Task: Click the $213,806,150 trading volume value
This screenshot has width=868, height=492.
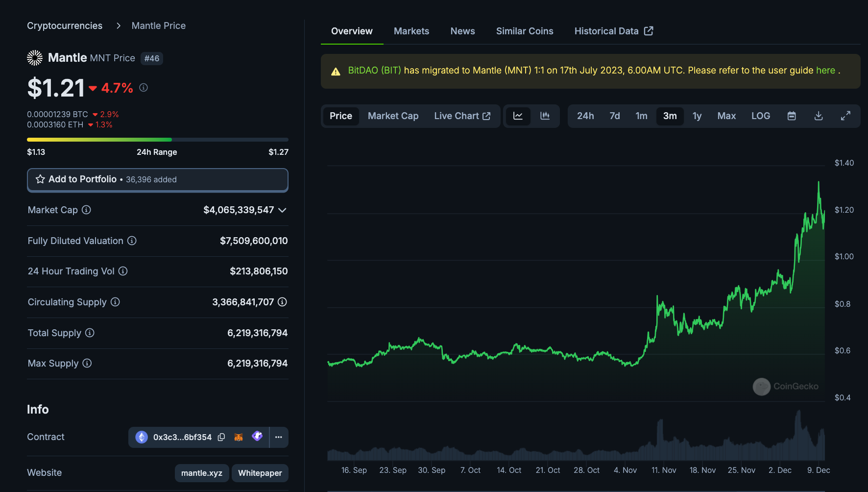Action: tap(259, 271)
